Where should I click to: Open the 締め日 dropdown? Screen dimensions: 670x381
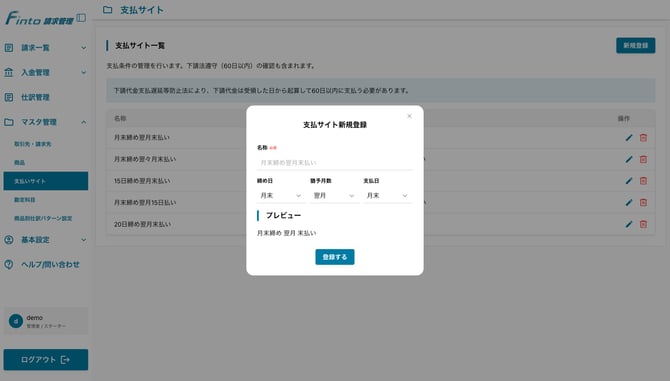pyautogui.click(x=281, y=196)
